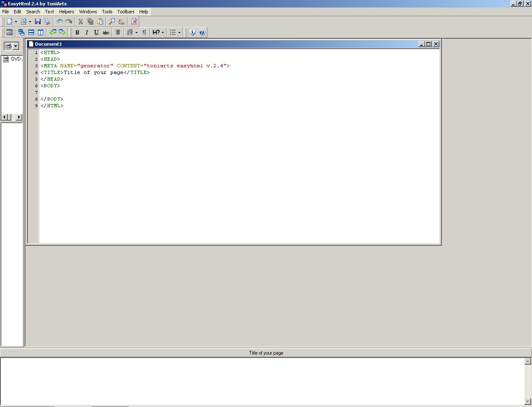This screenshot has height=407, width=532.
Task: Minimize the Document1 child window
Action: point(422,44)
